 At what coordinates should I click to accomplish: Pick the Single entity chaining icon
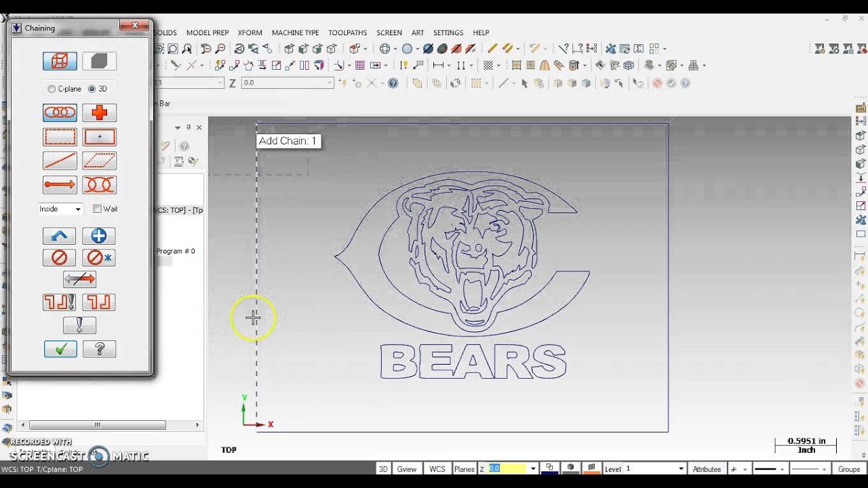[x=60, y=161]
